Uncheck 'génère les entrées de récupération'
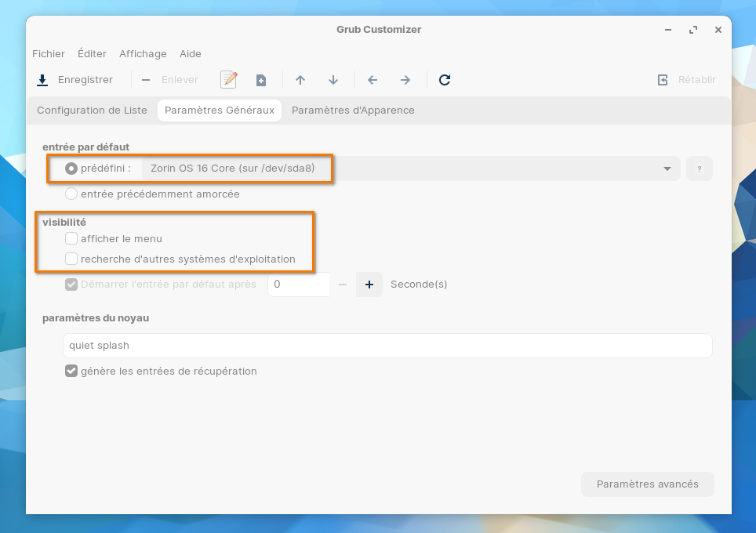 point(71,371)
